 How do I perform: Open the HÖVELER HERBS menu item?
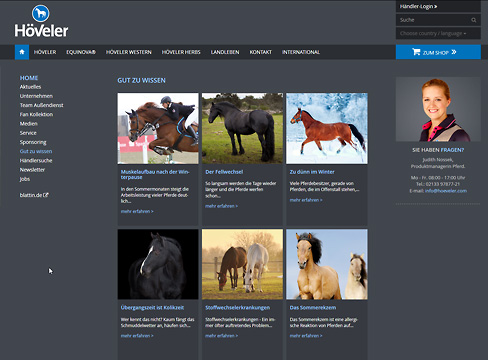point(181,52)
